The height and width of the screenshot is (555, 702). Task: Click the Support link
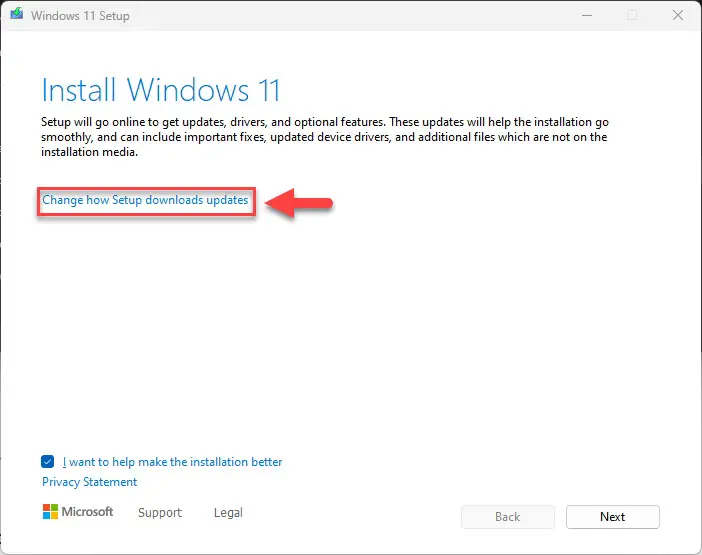[160, 512]
